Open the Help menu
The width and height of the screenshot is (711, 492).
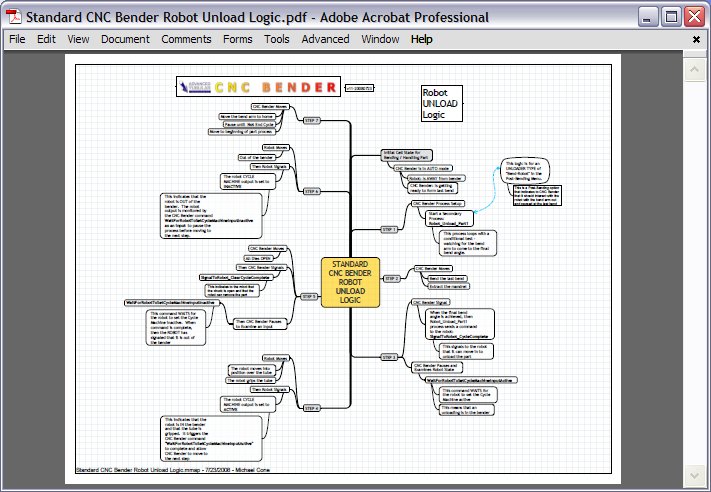pyautogui.click(x=422, y=39)
